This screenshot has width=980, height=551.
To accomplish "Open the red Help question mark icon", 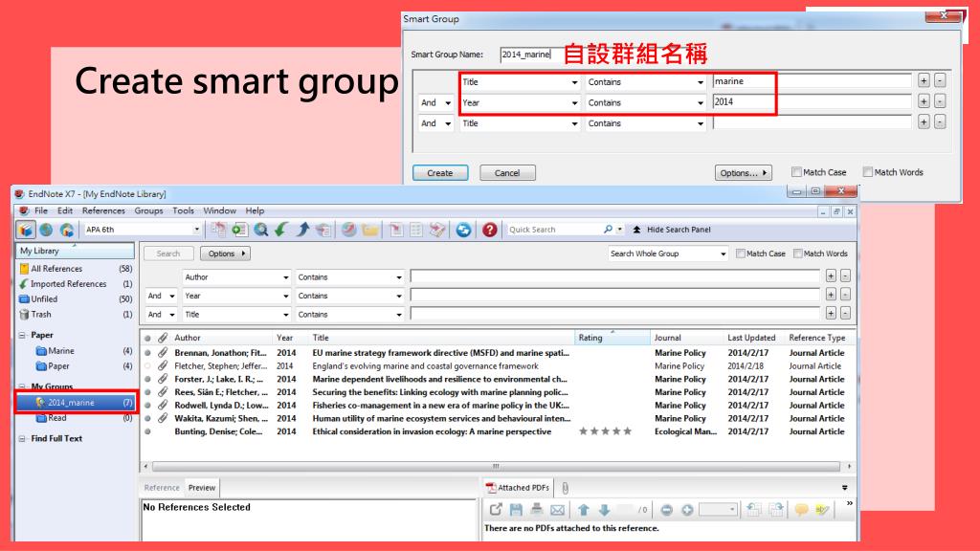I will pos(489,230).
